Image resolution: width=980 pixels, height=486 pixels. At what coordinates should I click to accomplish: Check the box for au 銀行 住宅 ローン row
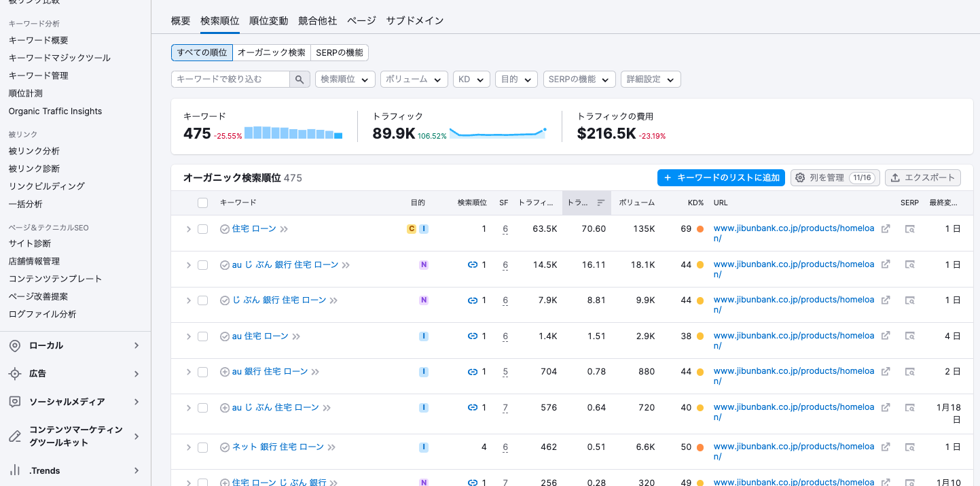202,372
